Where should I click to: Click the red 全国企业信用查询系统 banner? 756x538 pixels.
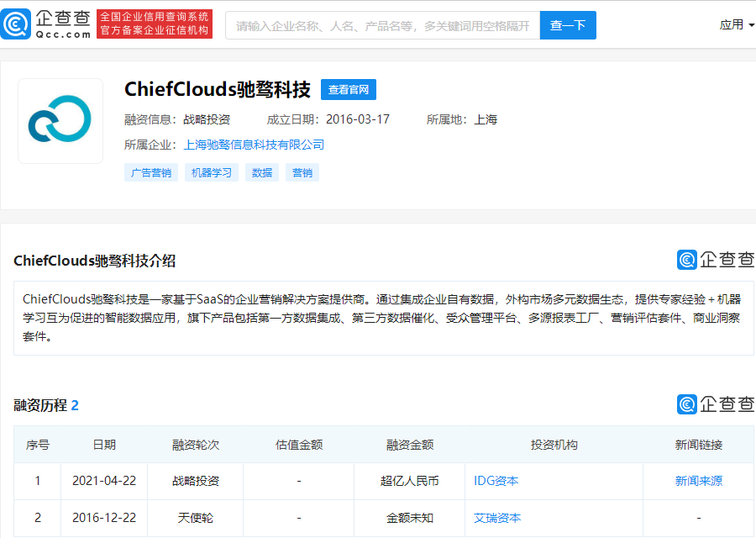pyautogui.click(x=155, y=24)
